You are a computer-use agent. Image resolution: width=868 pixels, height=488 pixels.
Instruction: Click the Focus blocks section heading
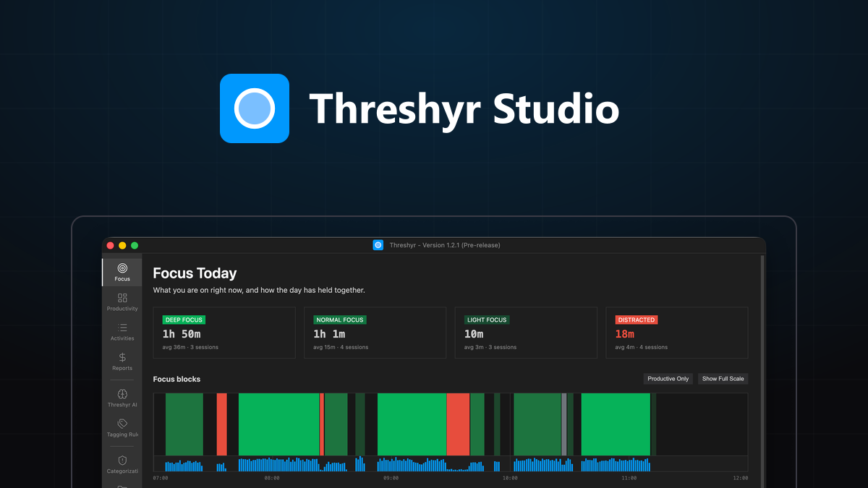point(177,379)
